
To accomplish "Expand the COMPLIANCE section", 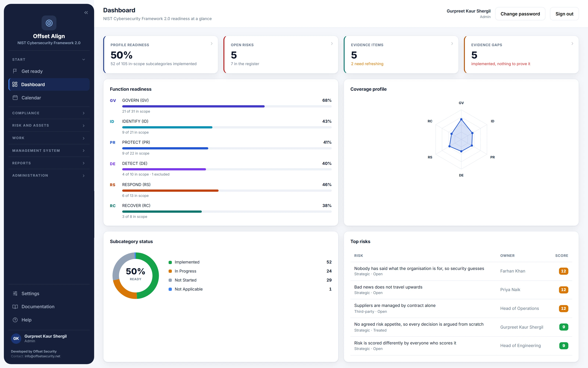I will point(49,113).
